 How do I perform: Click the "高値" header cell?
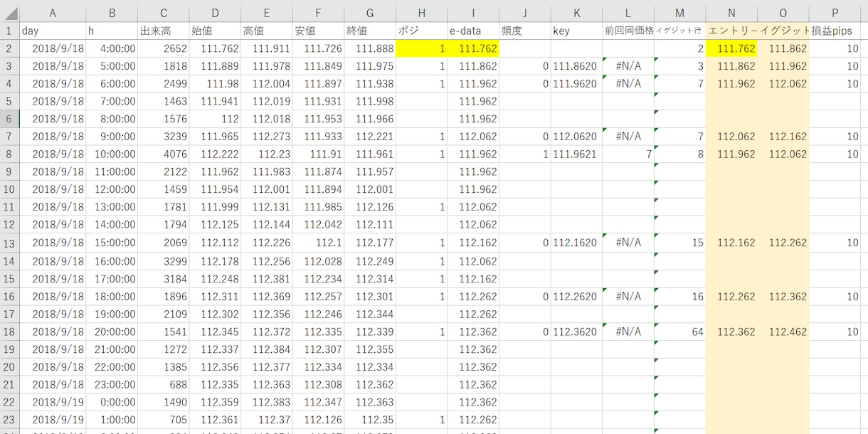[267, 31]
